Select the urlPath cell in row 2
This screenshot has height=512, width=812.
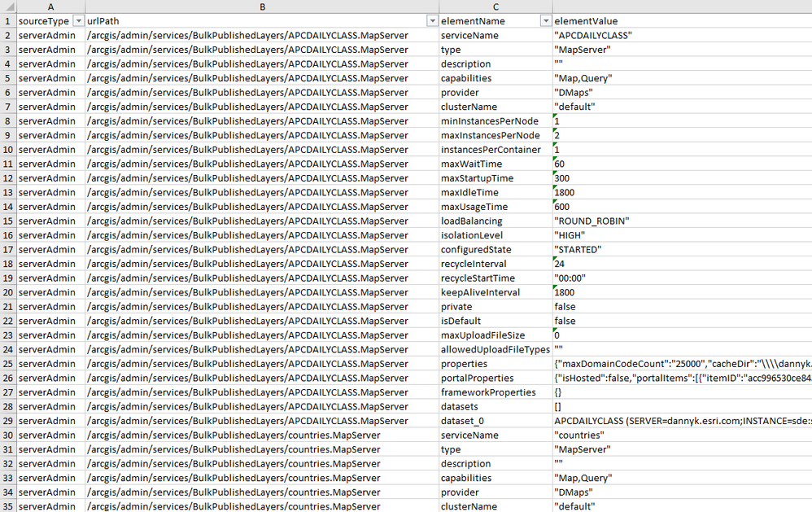pos(262,36)
